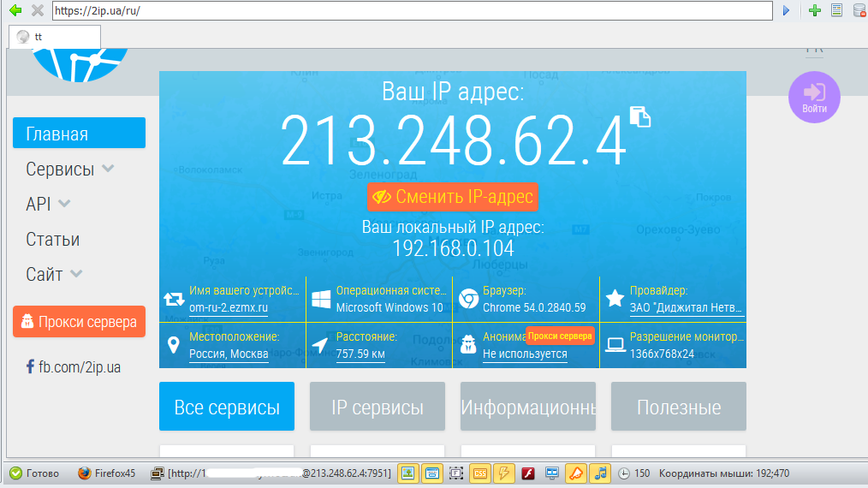Switch to the IP сервисы tab
This screenshot has height=488, width=868.
(378, 407)
